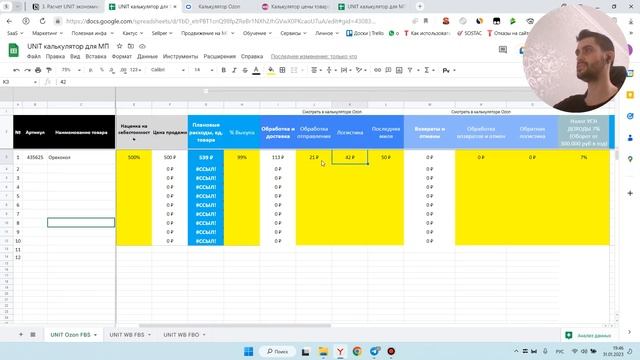Open Анализ данных explore button

(588, 335)
